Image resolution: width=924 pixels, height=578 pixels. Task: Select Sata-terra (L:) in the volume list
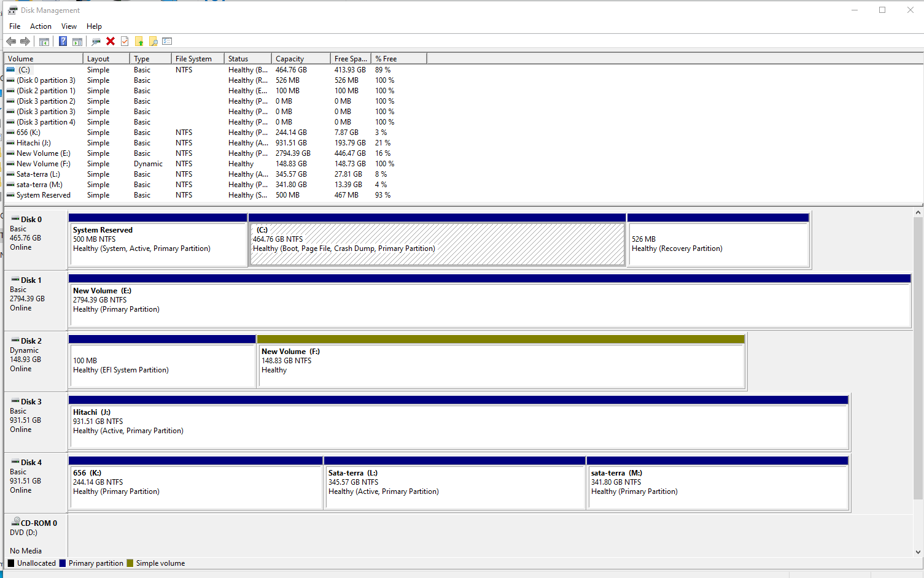[215, 174]
